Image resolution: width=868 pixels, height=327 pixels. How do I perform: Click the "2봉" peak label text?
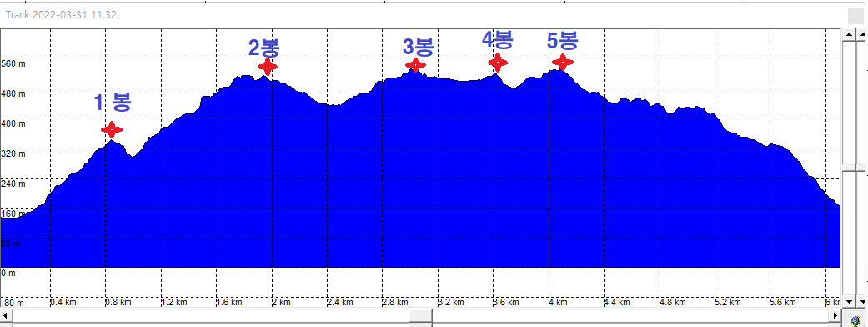pos(264,47)
